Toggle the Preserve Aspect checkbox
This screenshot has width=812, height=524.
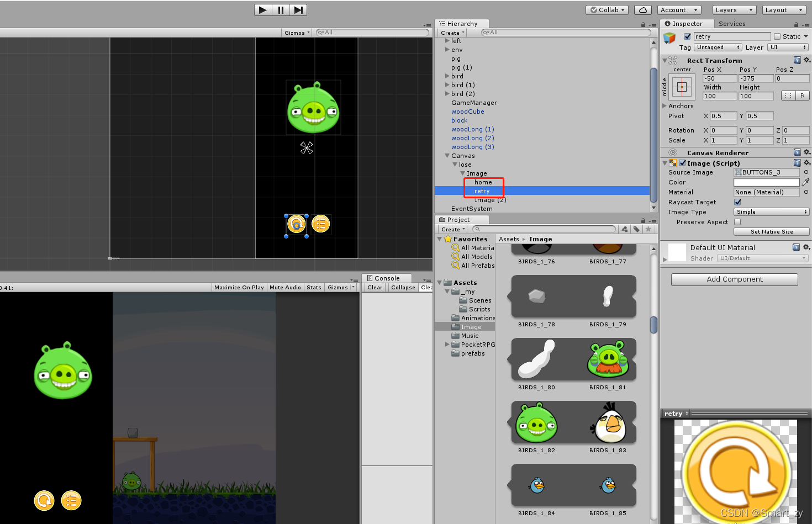click(x=737, y=222)
